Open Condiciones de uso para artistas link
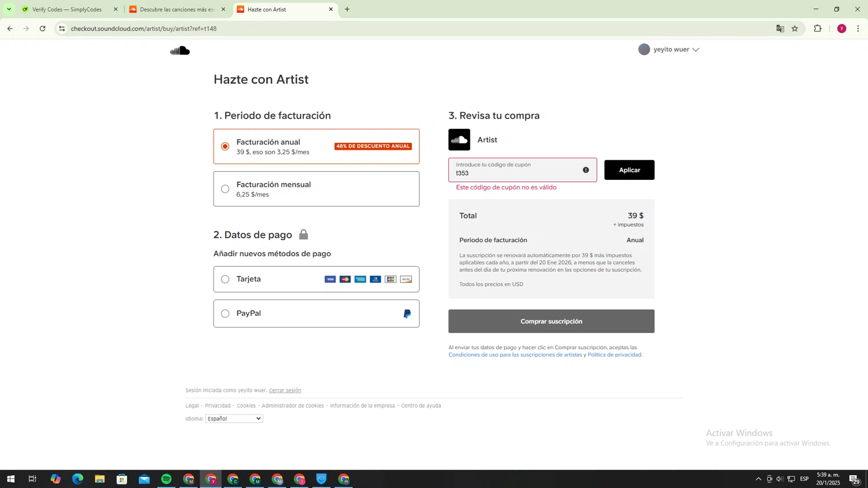 point(515,355)
